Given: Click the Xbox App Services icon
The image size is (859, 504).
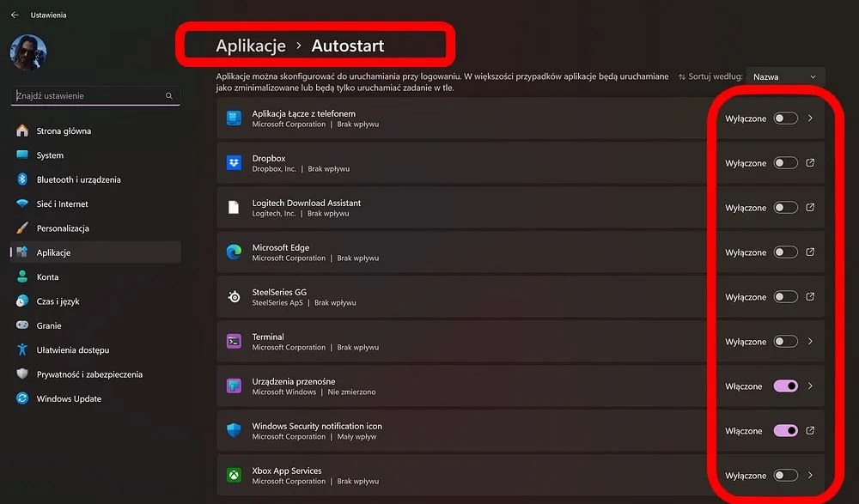Looking at the screenshot, I should pos(234,475).
